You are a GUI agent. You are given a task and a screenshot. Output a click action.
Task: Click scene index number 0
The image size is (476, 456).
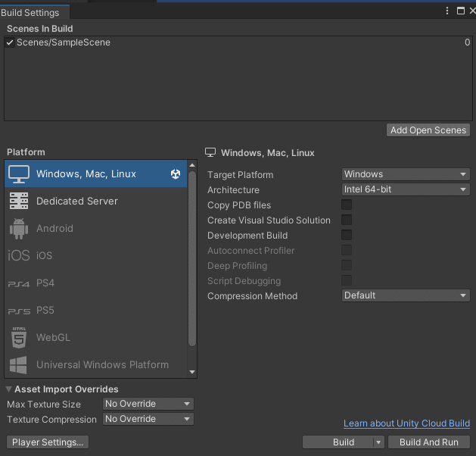tap(467, 42)
